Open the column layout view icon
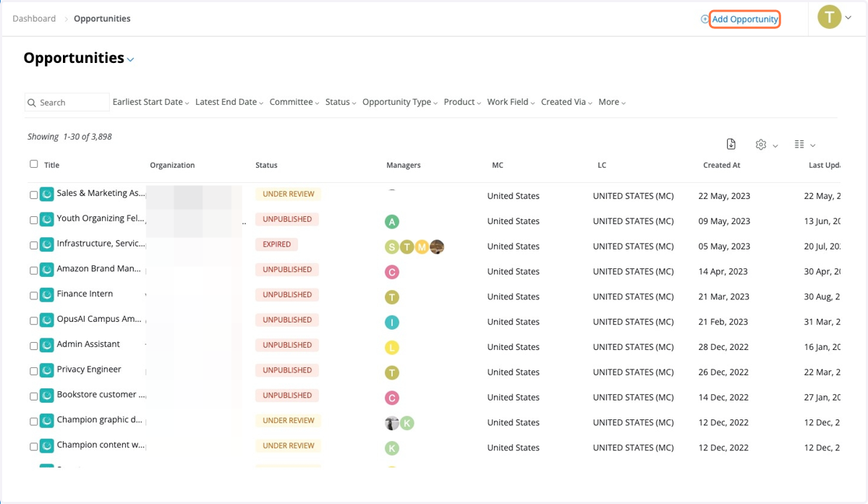The width and height of the screenshot is (868, 504). coord(799,145)
